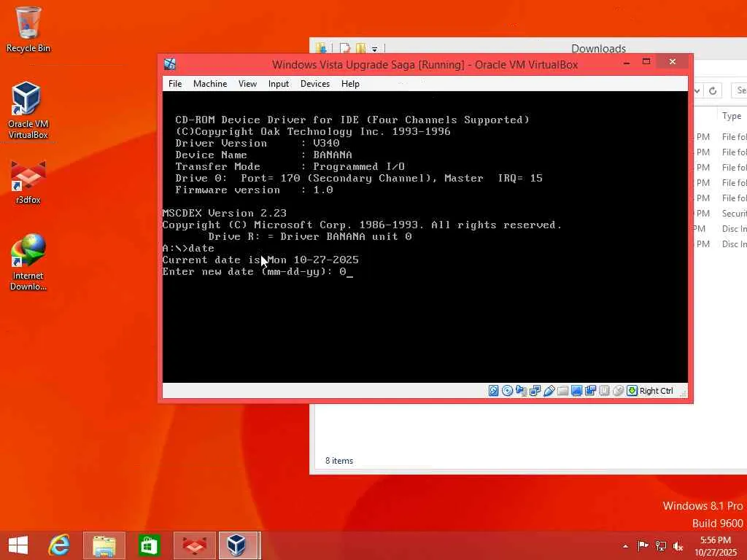Open the Devices menu
Screen dimensions: 747x560
tap(315, 84)
